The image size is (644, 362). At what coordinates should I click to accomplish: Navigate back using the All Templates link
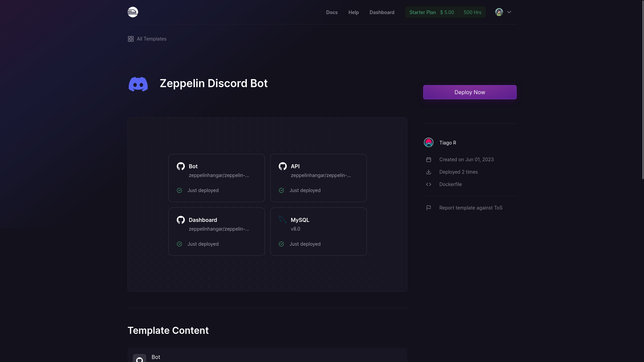pyautogui.click(x=152, y=39)
